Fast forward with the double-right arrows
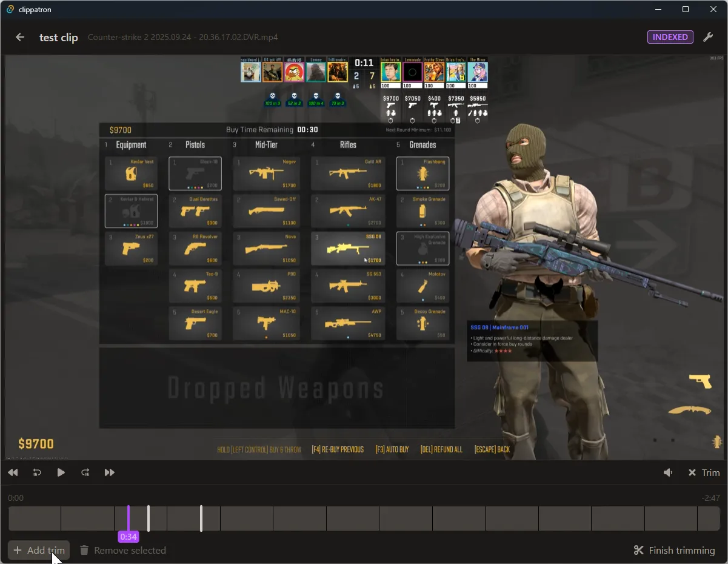Screen dimensions: 728x564 109,472
